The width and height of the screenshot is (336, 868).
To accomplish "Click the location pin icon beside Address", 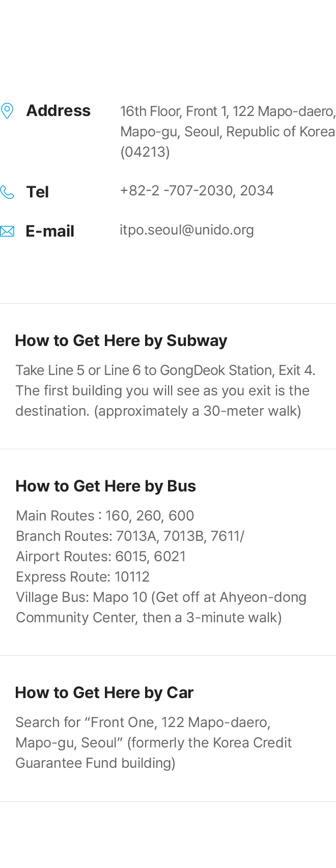I will 7,111.
